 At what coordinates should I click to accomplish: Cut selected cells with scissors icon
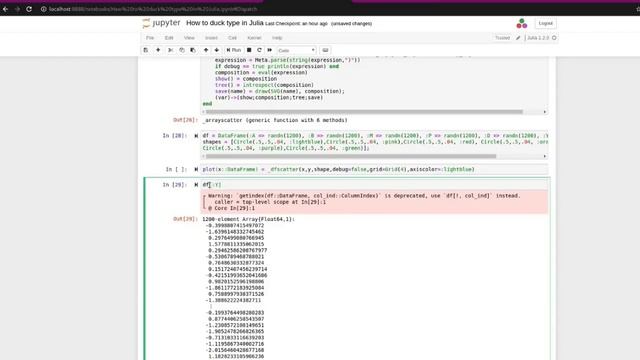pos(171,50)
